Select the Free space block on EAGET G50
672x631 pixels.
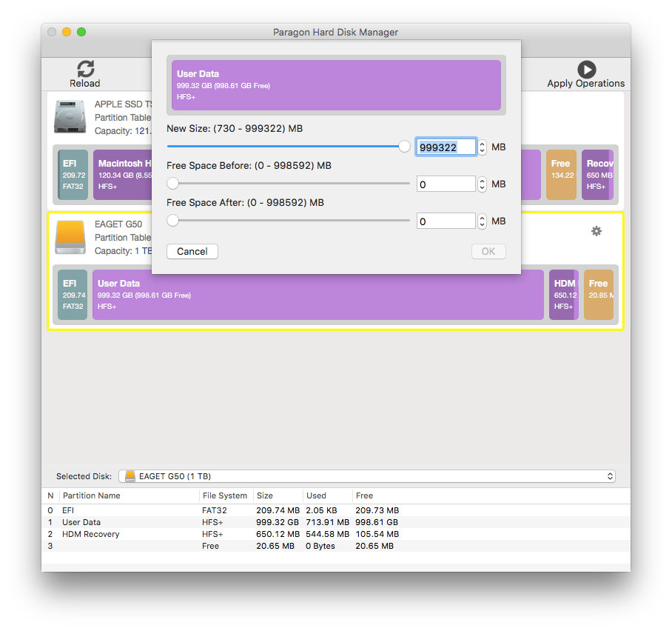click(598, 294)
